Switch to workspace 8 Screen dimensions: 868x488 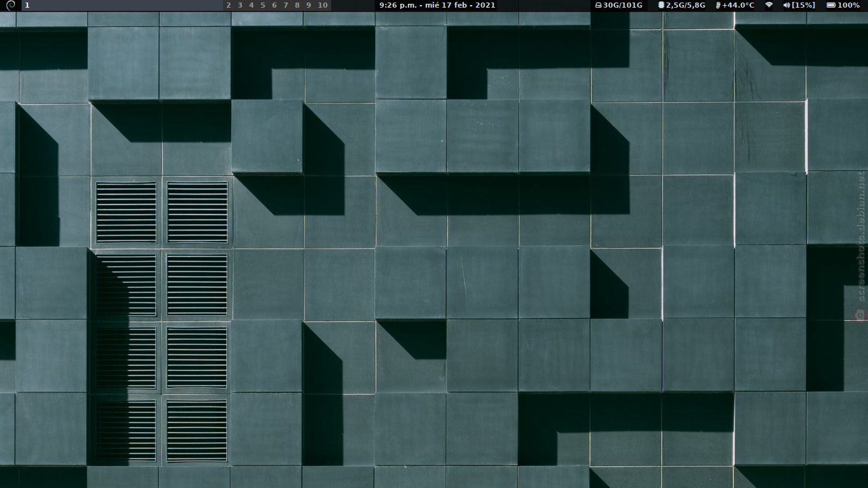click(297, 5)
